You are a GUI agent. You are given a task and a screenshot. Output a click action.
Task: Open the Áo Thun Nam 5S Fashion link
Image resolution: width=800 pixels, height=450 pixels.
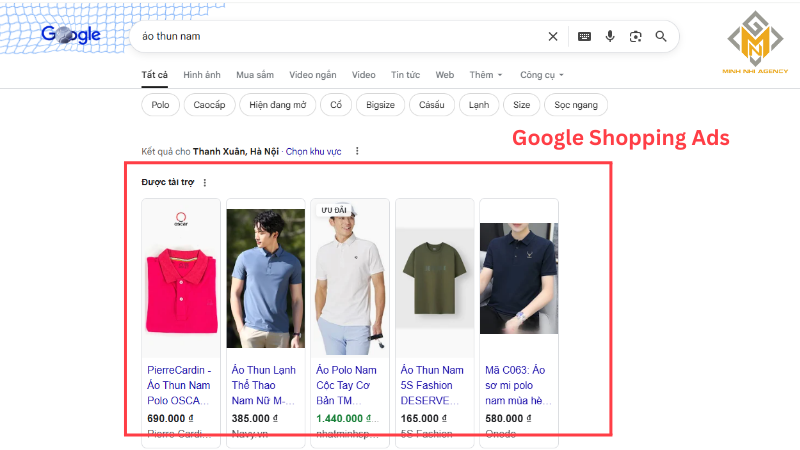(432, 385)
